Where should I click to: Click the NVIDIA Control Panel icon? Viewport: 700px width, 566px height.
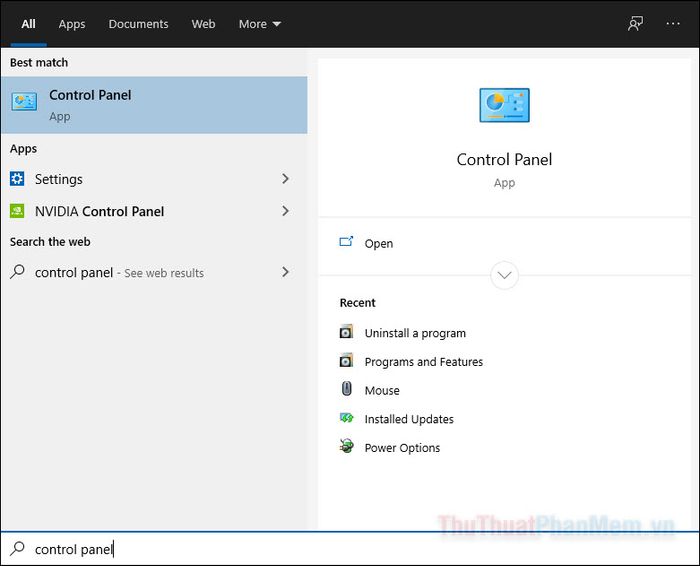point(17,211)
